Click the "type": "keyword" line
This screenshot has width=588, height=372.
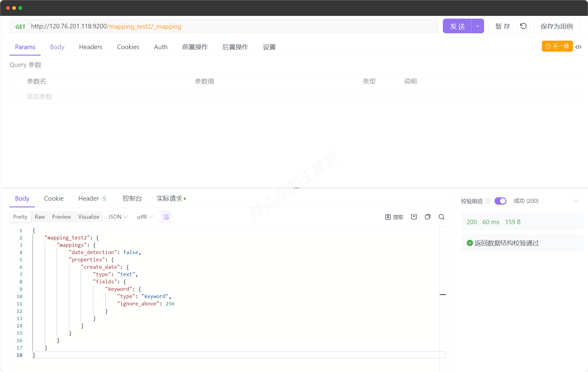[144, 296]
